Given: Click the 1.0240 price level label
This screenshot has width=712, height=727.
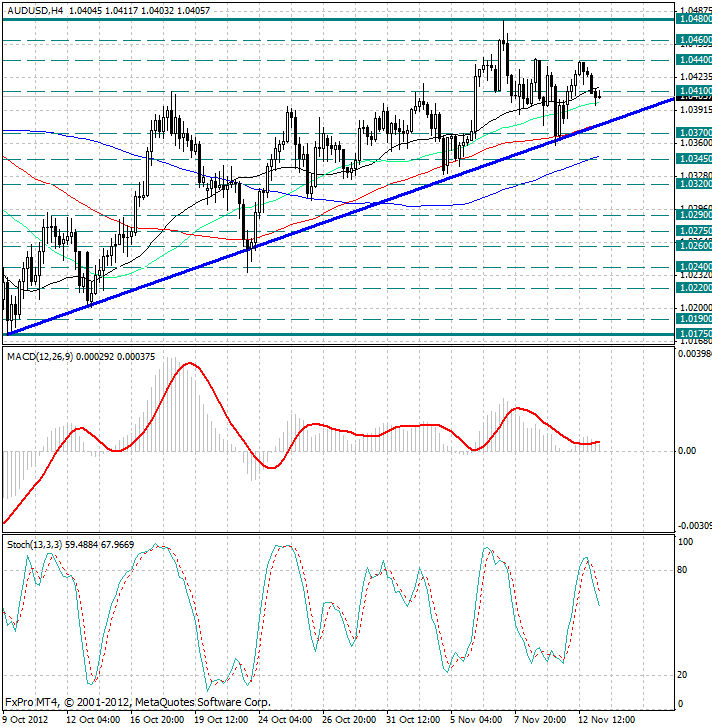Looking at the screenshot, I should (x=694, y=267).
